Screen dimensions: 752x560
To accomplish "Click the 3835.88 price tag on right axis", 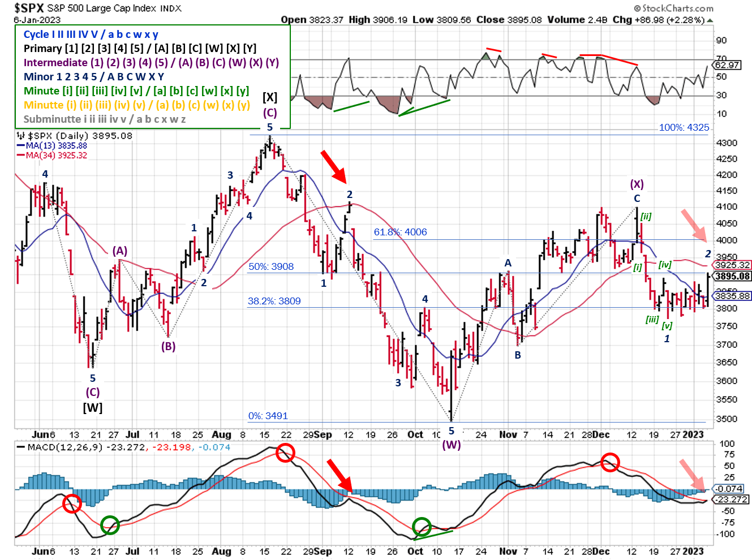I will coord(732,296).
